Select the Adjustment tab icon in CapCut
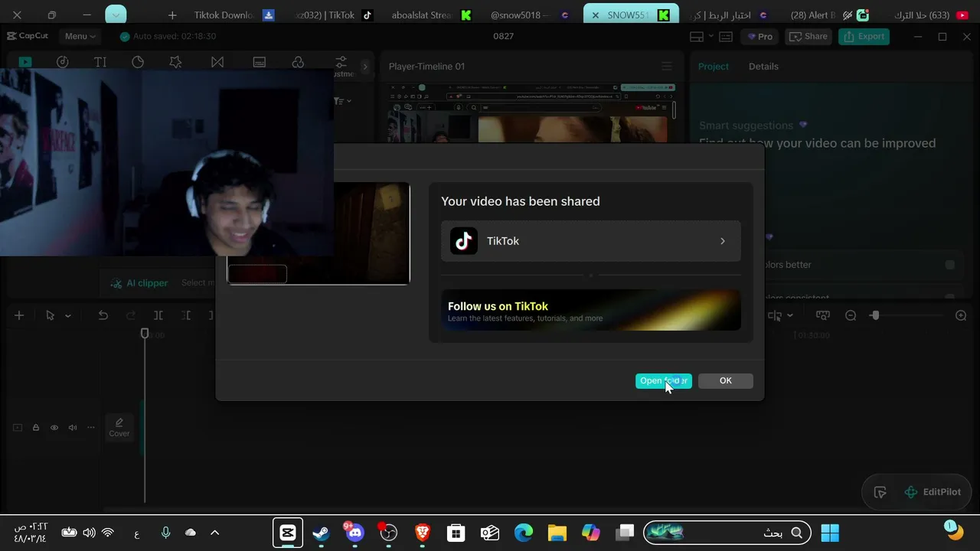The image size is (980, 551). (x=341, y=62)
